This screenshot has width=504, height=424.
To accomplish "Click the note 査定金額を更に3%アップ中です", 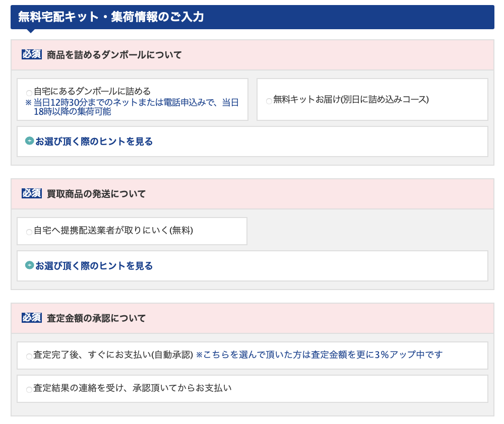I will point(319,355).
